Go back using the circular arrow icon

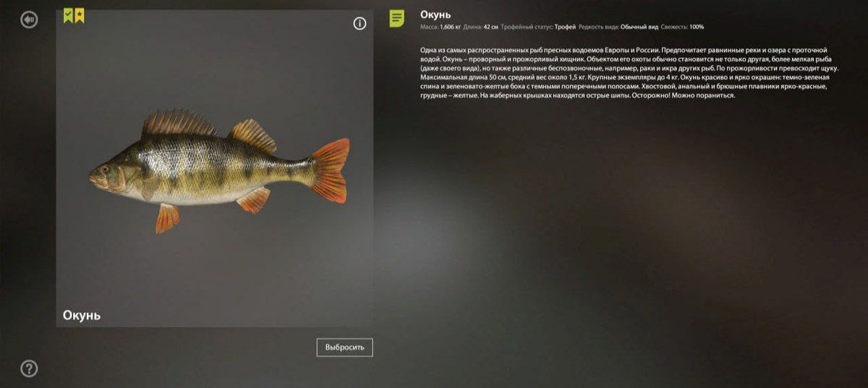click(x=29, y=20)
